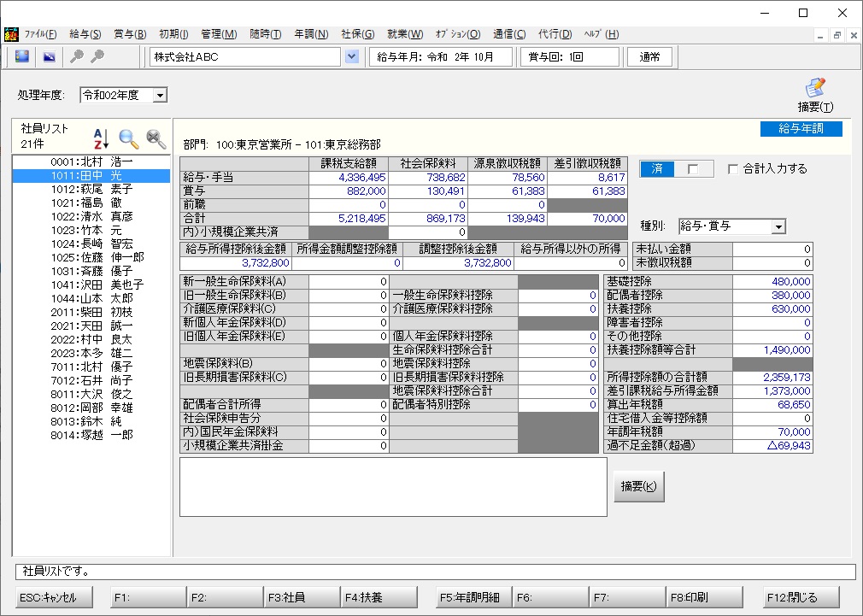Enable 合計入力する checkbox

[x=733, y=169]
